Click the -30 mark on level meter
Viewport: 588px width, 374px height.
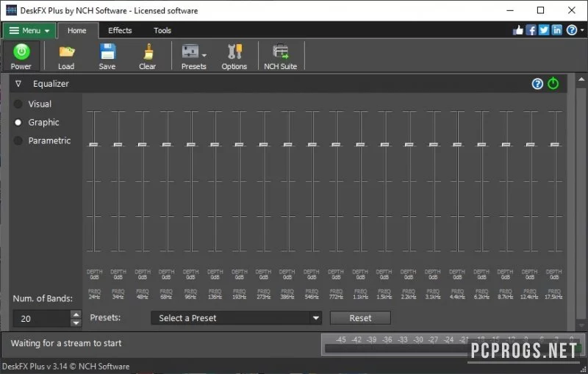[417, 339]
